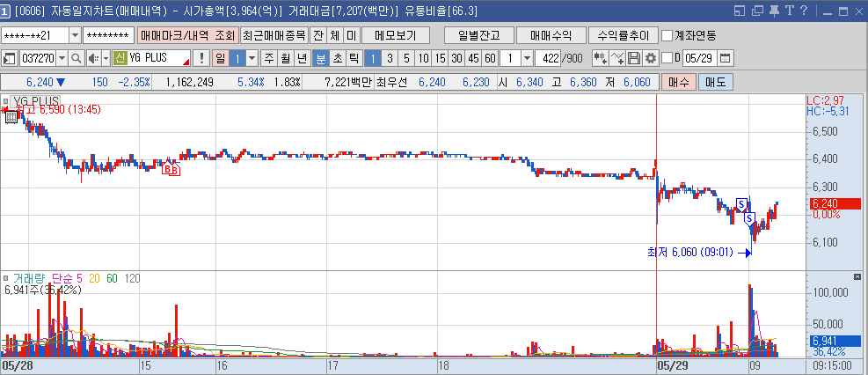
Task: Open the 수익률추이 button
Action: click(x=623, y=35)
